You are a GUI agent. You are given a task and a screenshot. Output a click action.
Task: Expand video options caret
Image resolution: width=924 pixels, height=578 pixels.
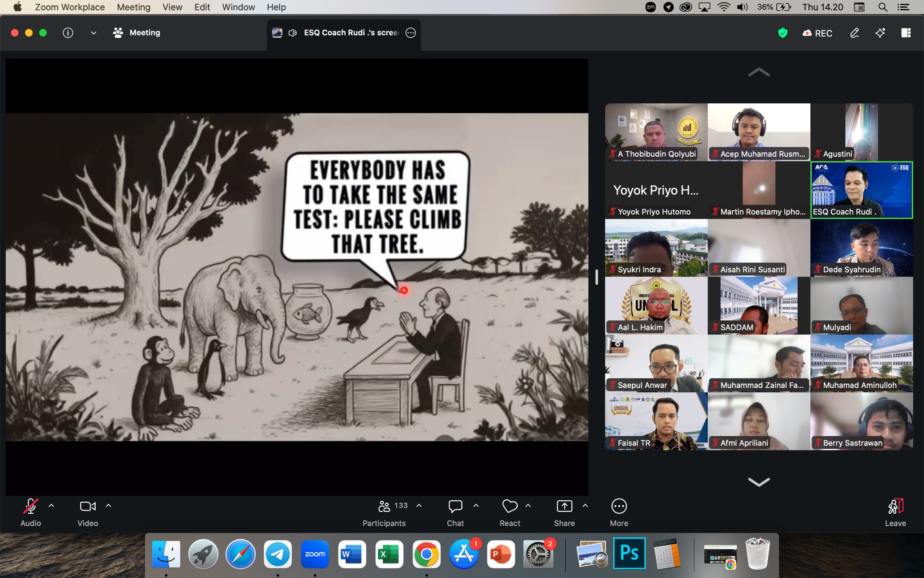[108, 506]
